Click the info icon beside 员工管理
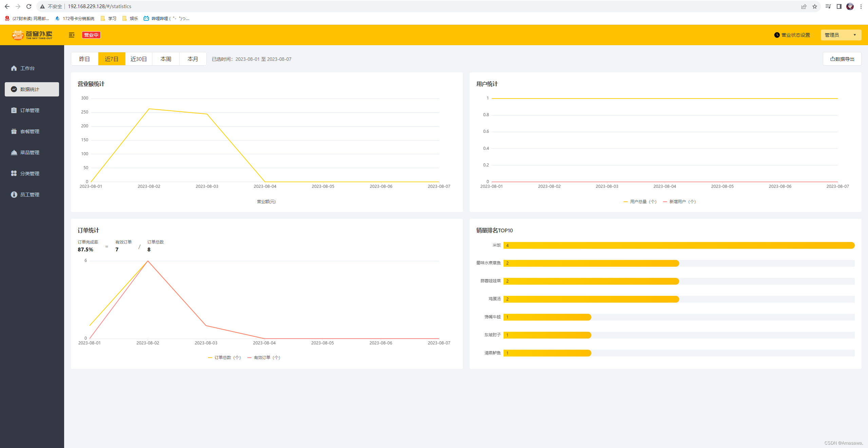Screen dimensions: 868x448 [x=14, y=195]
